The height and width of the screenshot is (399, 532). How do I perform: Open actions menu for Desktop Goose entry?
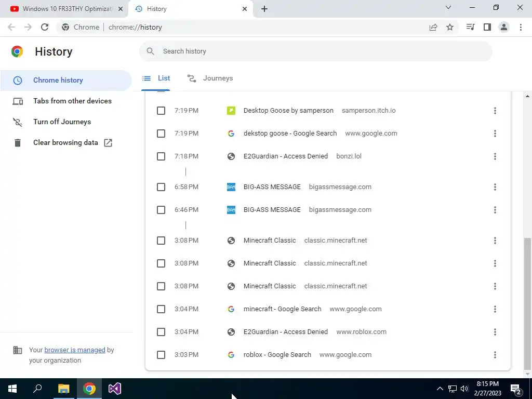click(x=495, y=111)
